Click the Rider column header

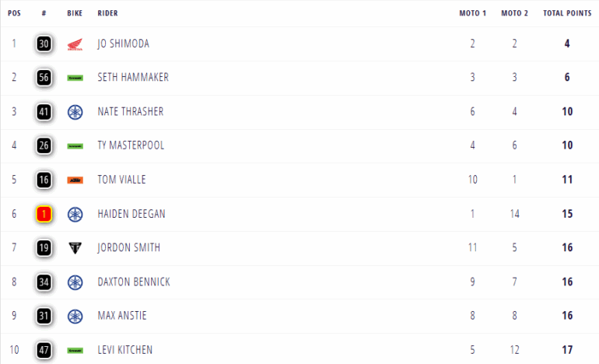(108, 13)
